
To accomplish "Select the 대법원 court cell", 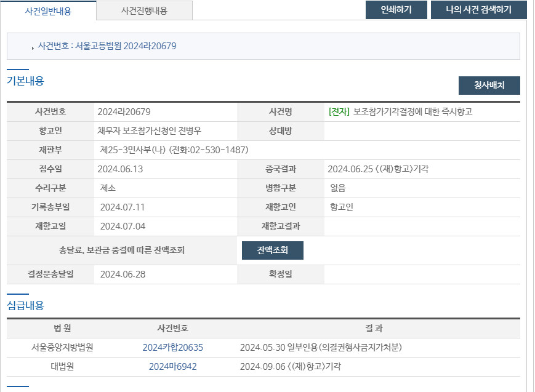I will tap(62, 367).
